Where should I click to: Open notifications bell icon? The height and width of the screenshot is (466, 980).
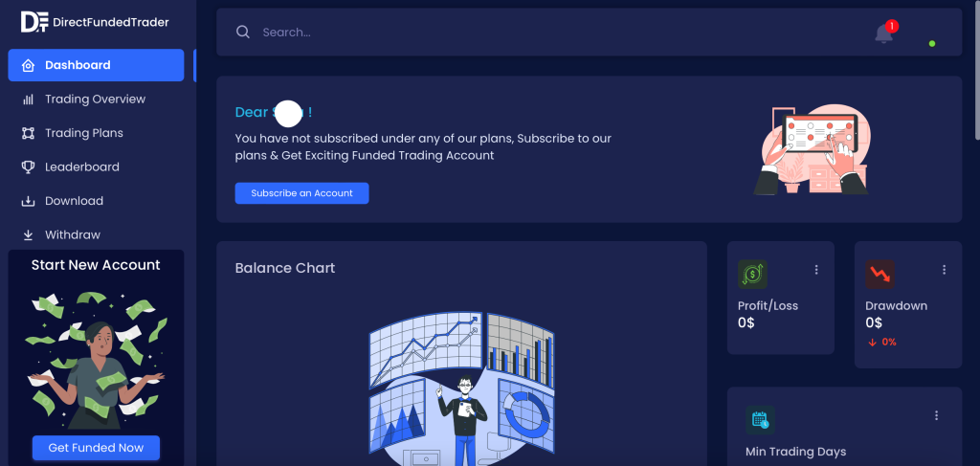883,33
